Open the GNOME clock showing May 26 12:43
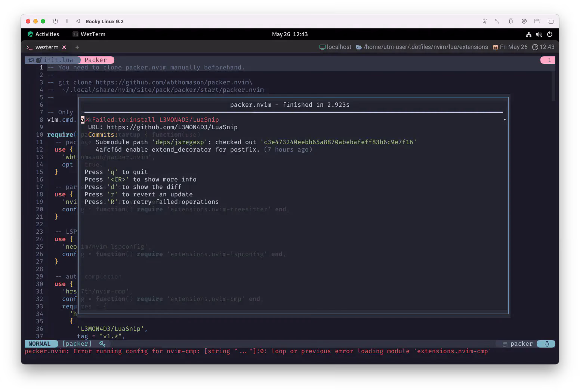The width and height of the screenshot is (580, 392). click(290, 34)
